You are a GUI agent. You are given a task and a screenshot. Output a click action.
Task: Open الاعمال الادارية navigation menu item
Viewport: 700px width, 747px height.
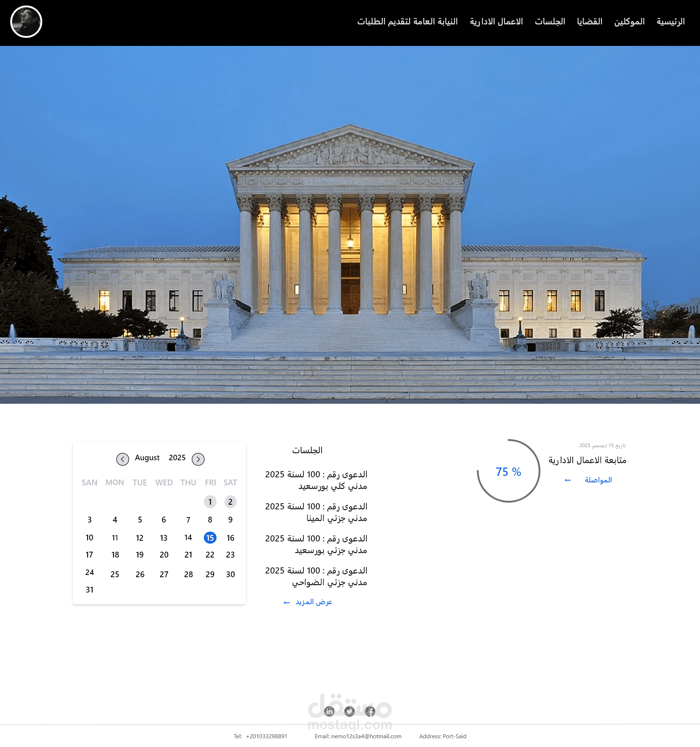496,21
